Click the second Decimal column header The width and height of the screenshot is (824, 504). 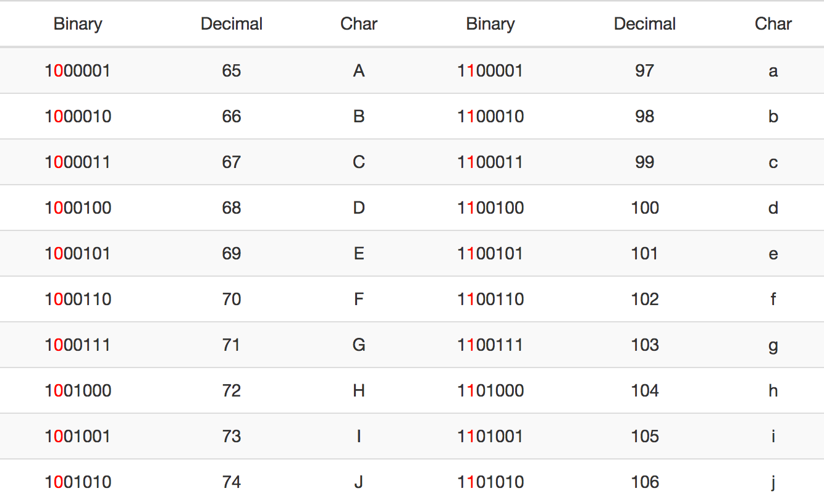pos(645,24)
